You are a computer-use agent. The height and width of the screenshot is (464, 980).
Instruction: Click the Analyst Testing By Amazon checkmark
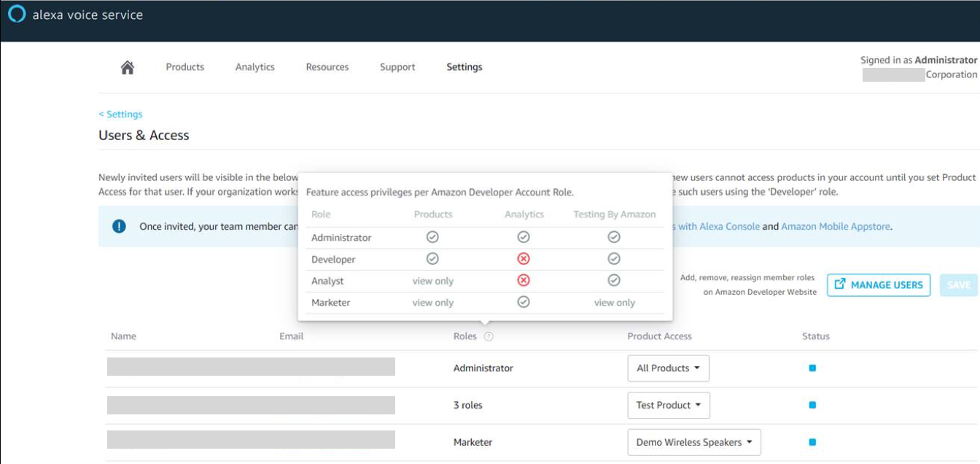(x=614, y=281)
